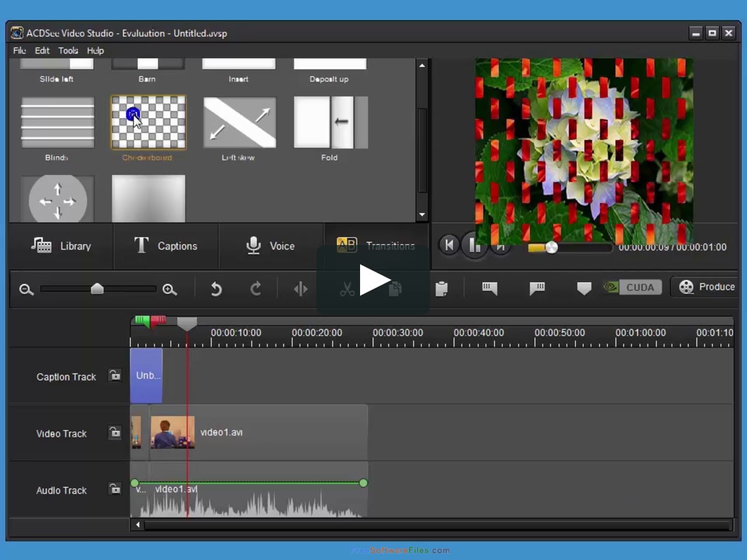747x560 pixels.
Task: Select the four-arrow circle transition thumbnail
Action: click(57, 198)
